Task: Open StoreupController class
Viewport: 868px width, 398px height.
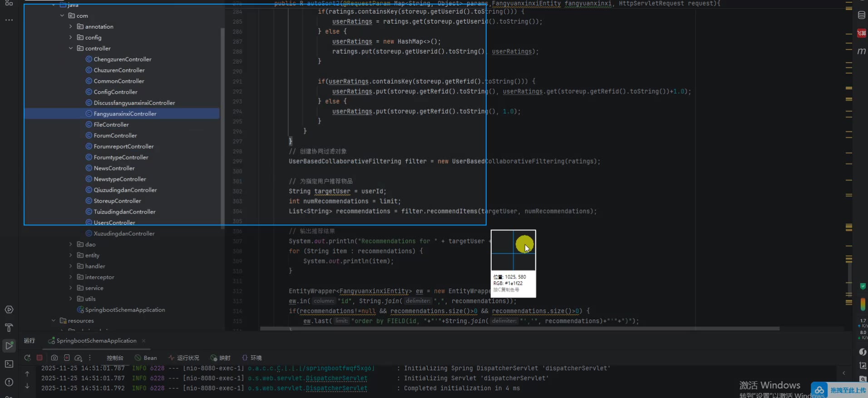Action: pos(117,201)
